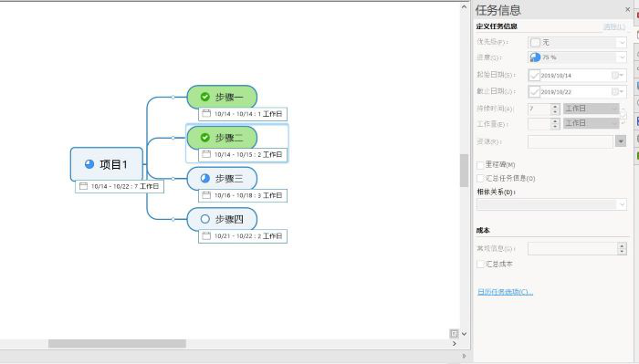The height and width of the screenshot is (364, 639).
Task: Open the start date calendar picker
Action: click(x=618, y=76)
